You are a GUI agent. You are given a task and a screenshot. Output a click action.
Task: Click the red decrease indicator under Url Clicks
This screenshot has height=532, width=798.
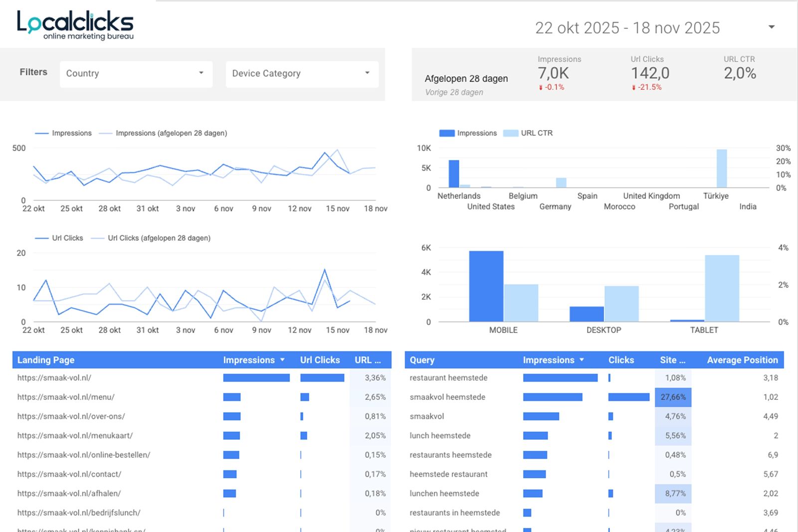pyautogui.click(x=634, y=87)
